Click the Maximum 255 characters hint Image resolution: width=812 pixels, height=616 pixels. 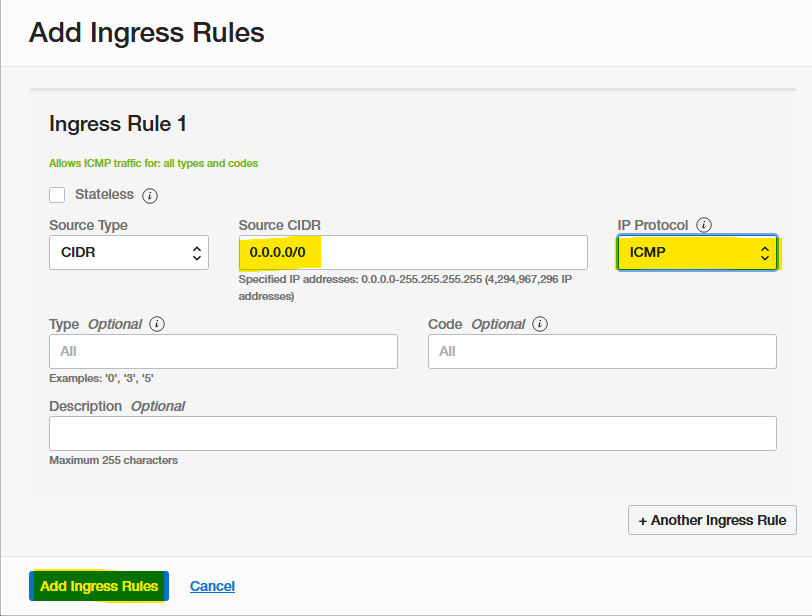click(113, 460)
